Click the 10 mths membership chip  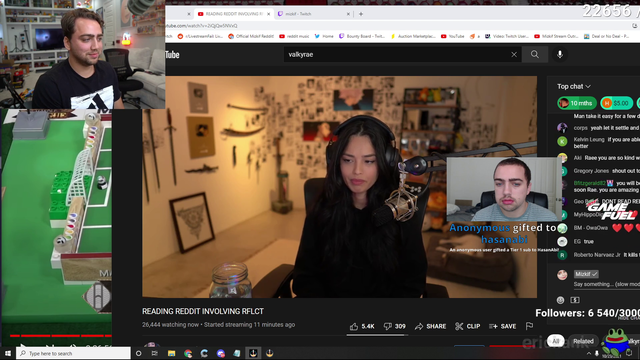pos(577,103)
